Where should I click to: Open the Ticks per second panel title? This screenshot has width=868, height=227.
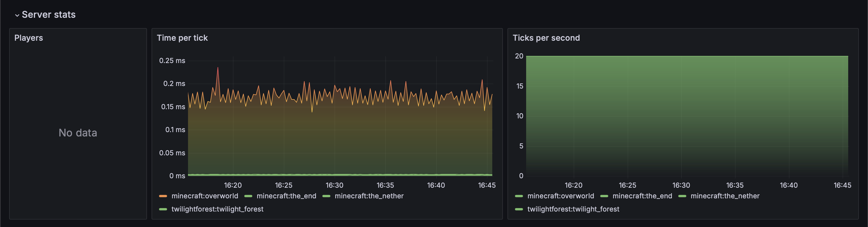(x=546, y=38)
